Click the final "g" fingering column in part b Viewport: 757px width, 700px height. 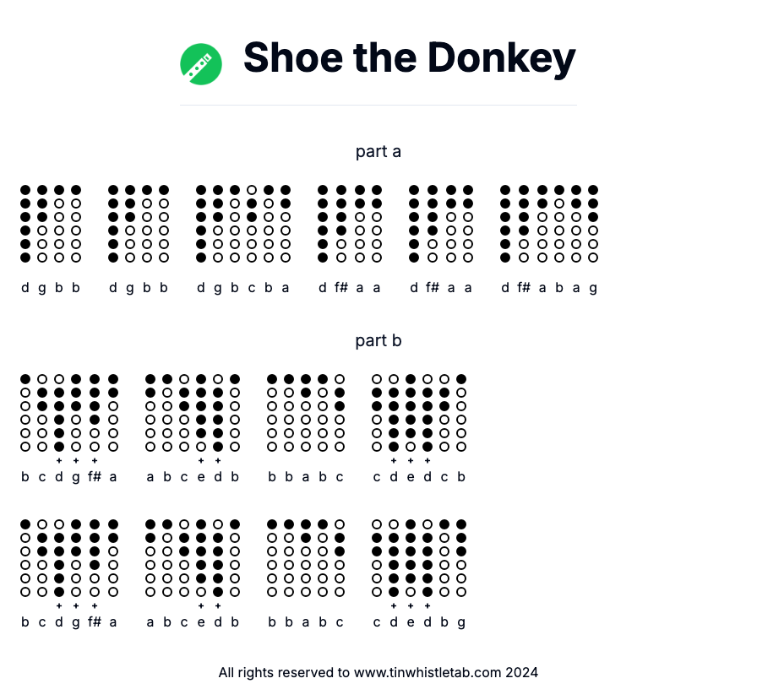coord(461,558)
